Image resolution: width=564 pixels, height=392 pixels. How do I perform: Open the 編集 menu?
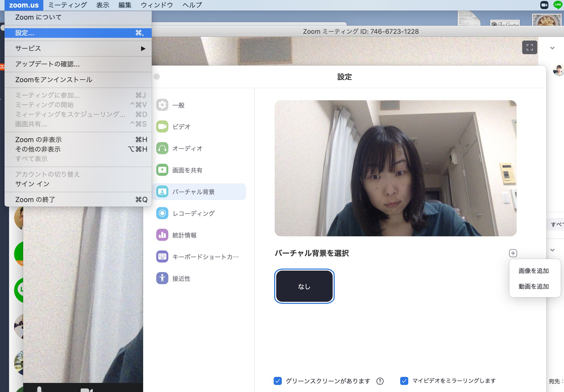(125, 5)
